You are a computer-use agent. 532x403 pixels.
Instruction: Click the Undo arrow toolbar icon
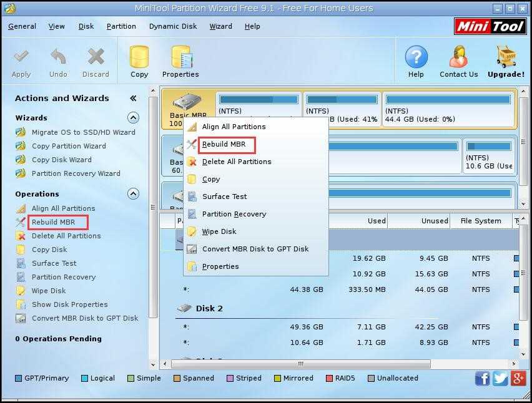(x=58, y=57)
